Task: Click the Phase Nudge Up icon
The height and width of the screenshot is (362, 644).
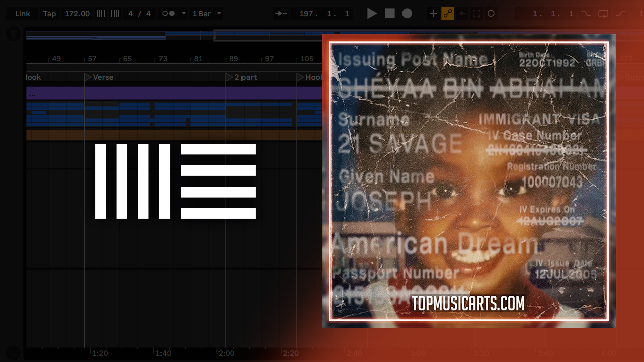Action: [115, 14]
